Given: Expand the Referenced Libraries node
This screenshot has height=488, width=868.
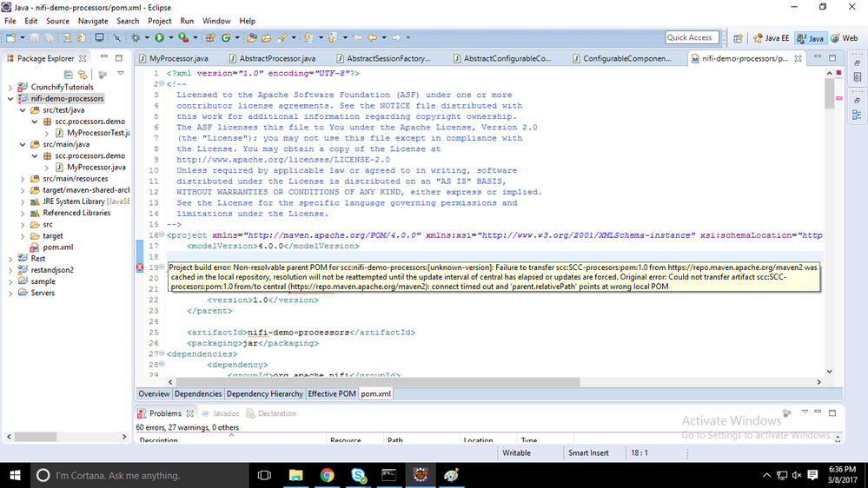Looking at the screenshot, I should click(x=23, y=213).
